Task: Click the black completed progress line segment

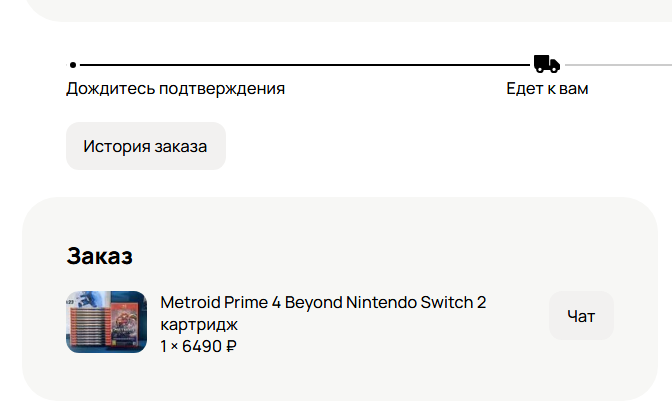Action: 300,65
